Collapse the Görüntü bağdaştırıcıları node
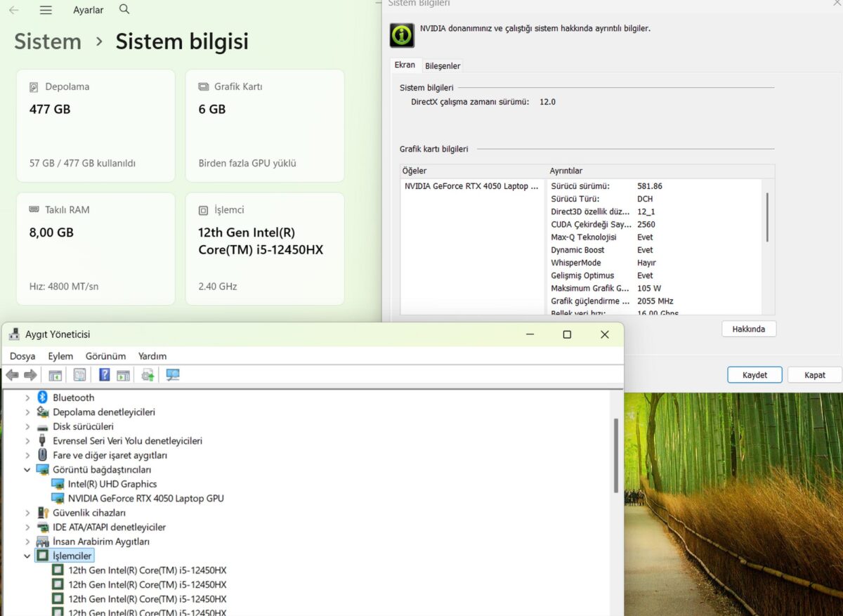Image resolution: width=843 pixels, height=616 pixels. [27, 469]
